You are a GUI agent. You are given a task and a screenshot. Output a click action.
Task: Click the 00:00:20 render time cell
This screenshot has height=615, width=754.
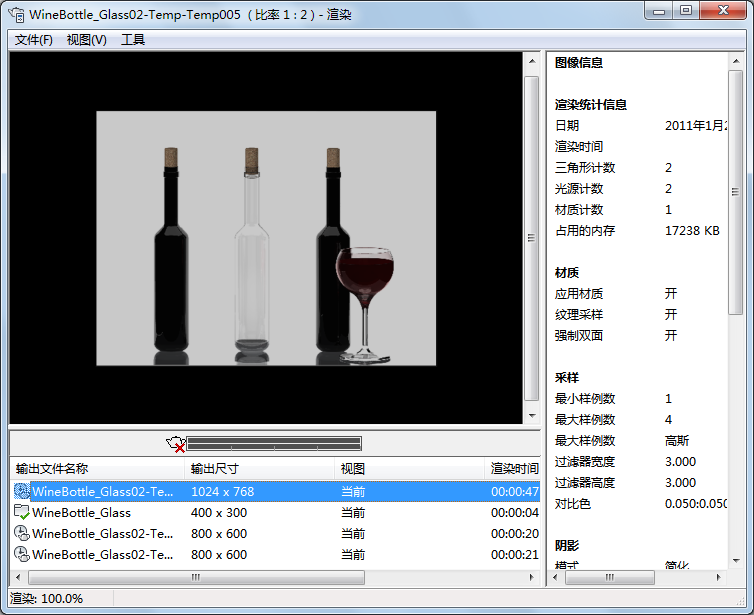(x=515, y=533)
